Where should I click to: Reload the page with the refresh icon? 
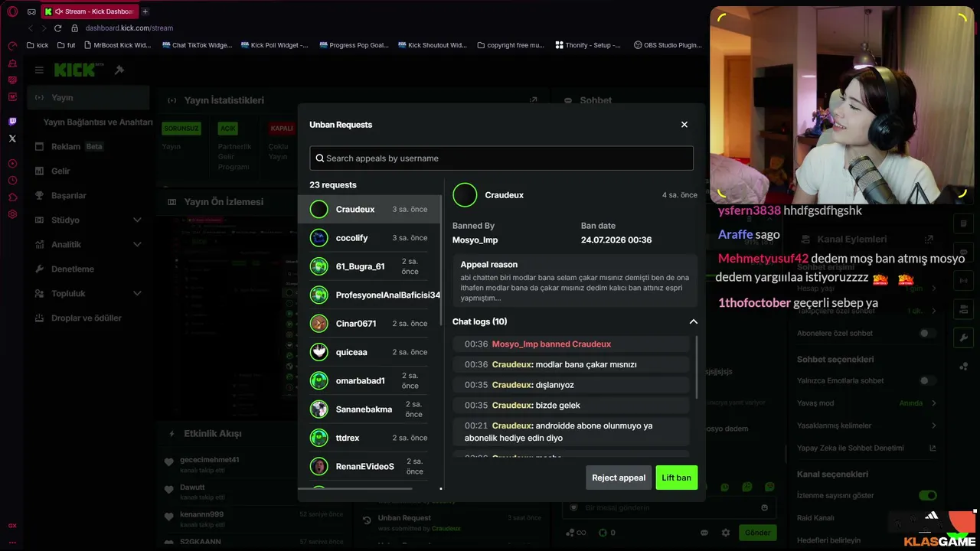pyautogui.click(x=57, y=28)
